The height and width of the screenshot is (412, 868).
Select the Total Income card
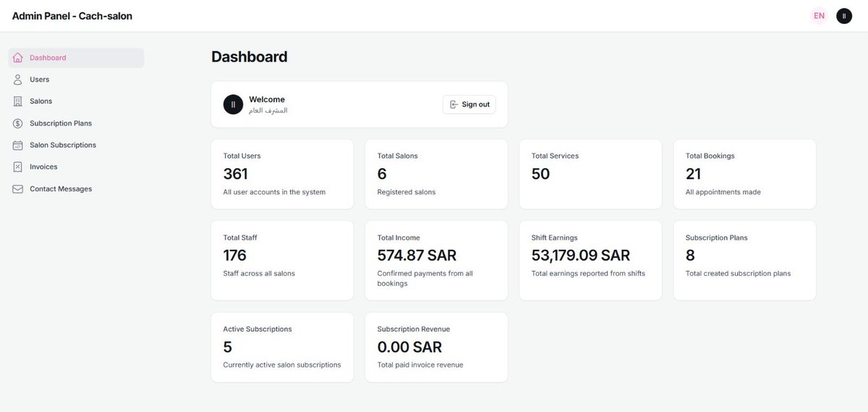pos(436,260)
